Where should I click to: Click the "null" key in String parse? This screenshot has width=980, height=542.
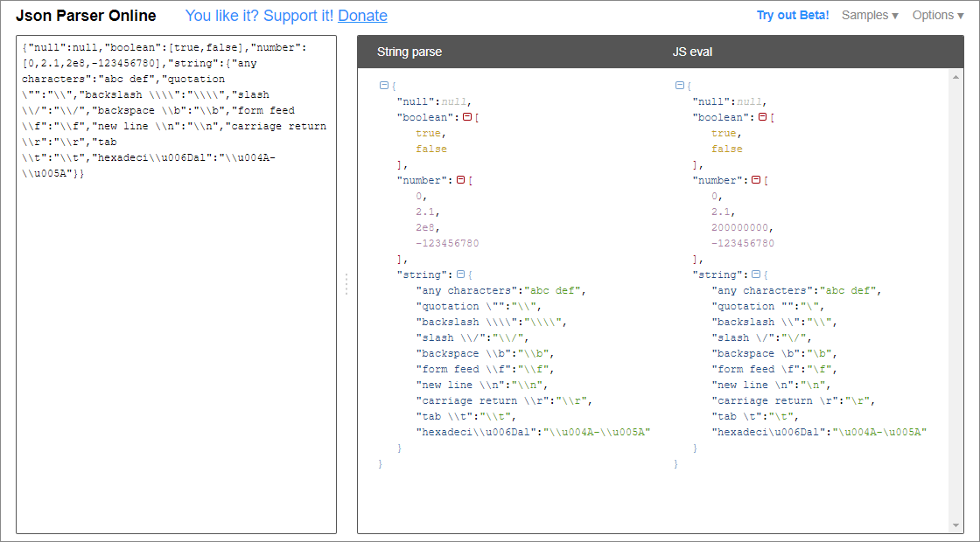[x=416, y=101]
